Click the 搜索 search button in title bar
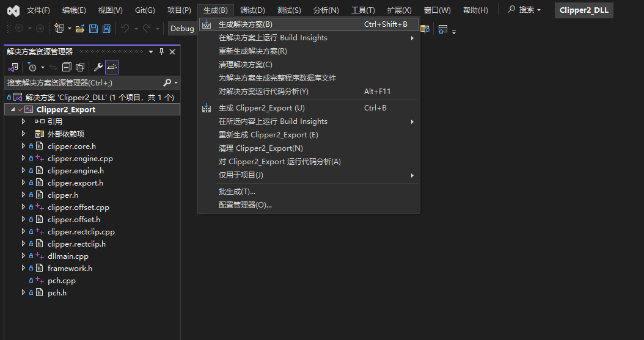Viewport: 644px width, 340px height. pos(524,10)
